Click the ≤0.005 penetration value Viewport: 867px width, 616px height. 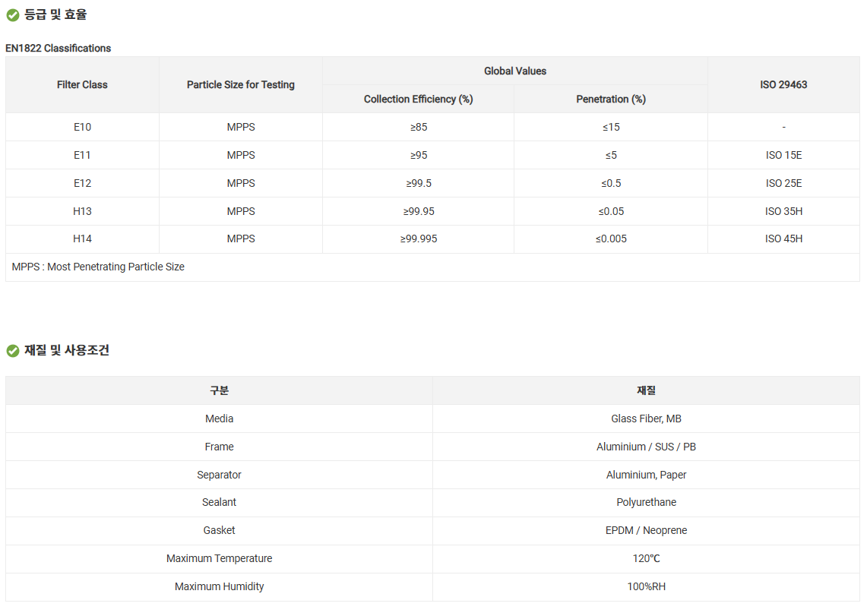coord(611,239)
